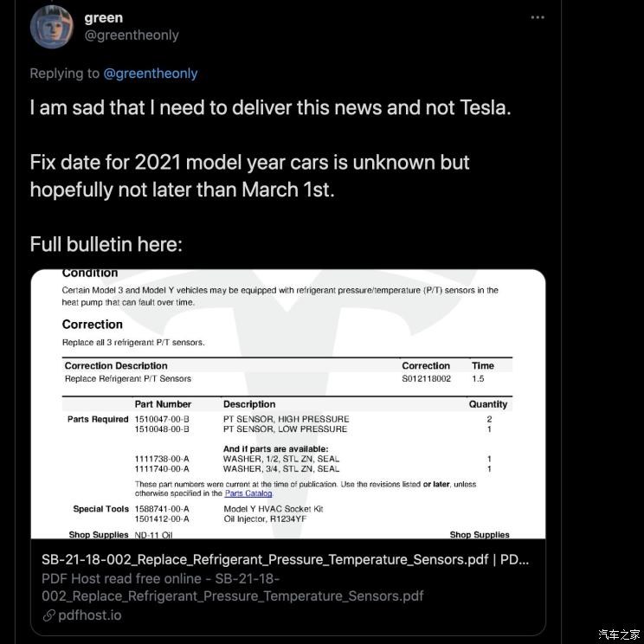Click the chain link icon beside pdfhost.io
Viewport: 644px width, 644px height.
tap(48, 615)
